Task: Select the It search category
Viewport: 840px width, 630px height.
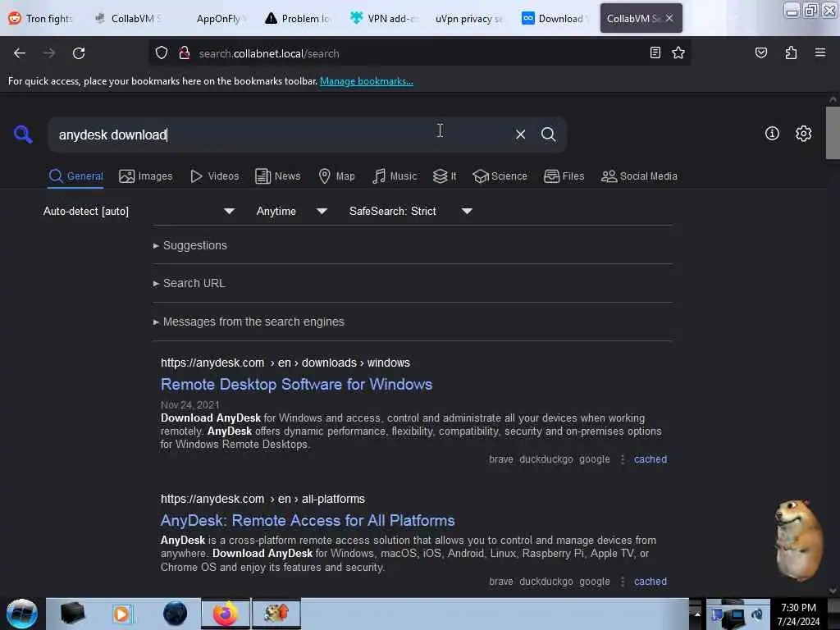Action: coord(445,176)
